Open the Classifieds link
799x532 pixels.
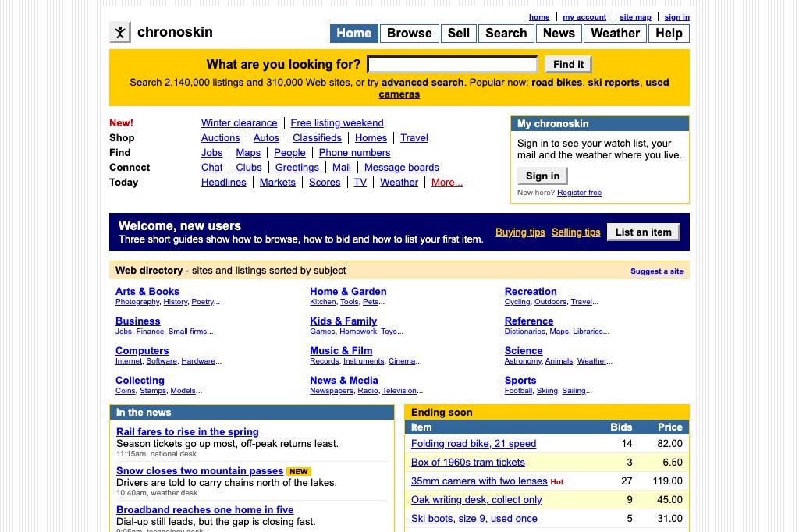pos(317,137)
